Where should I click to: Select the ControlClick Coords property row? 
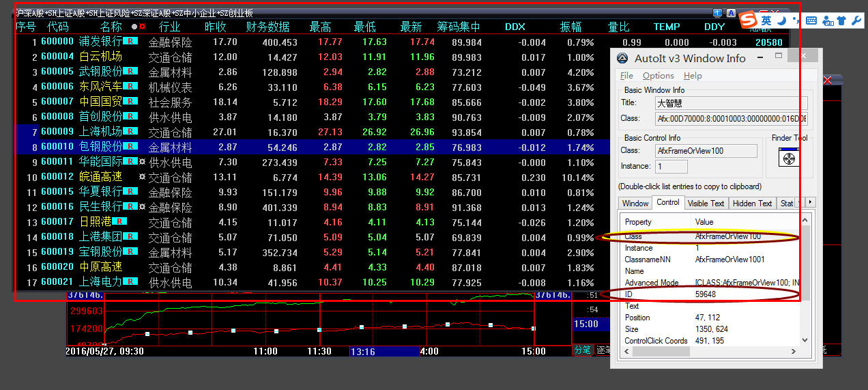(x=710, y=341)
